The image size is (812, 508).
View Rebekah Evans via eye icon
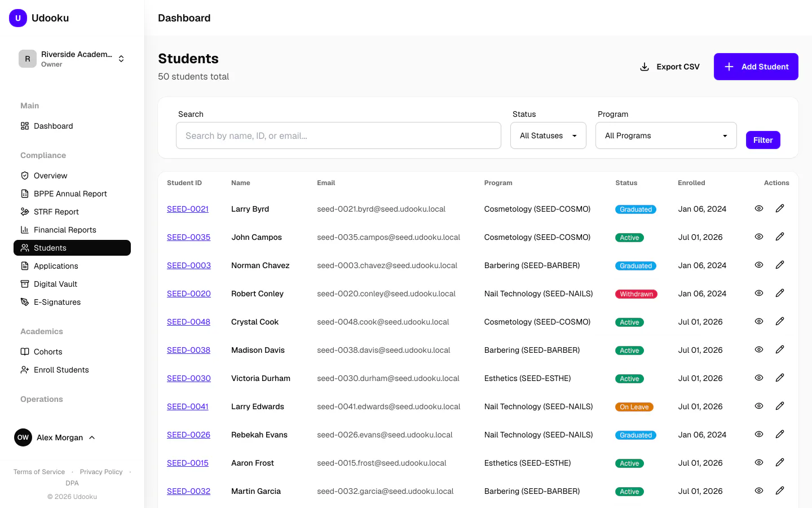[x=759, y=434]
